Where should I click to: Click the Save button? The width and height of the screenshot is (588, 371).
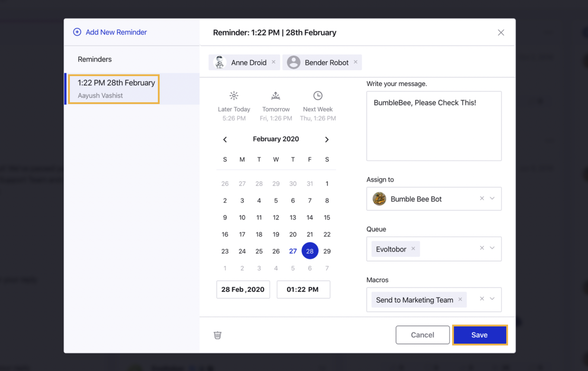pos(479,335)
